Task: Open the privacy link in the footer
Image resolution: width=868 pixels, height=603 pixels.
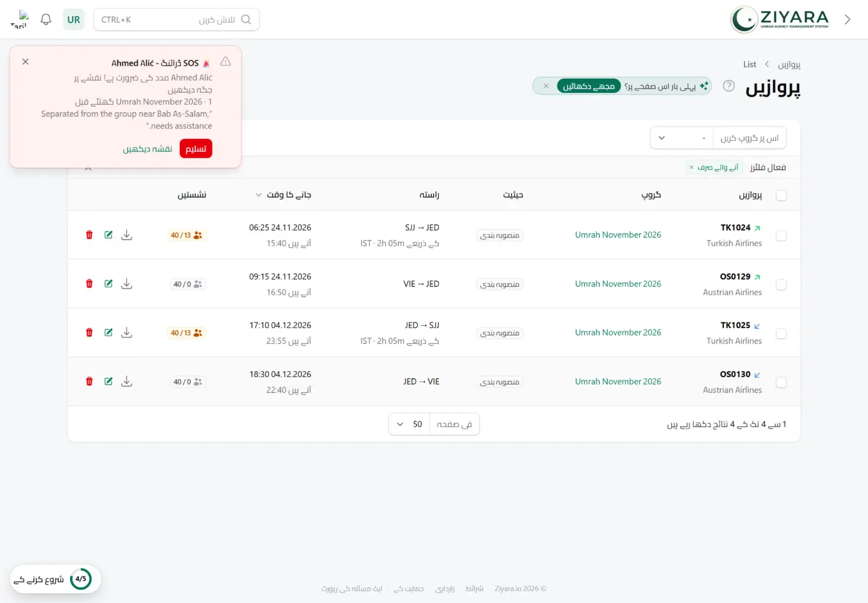Action: 445,589
